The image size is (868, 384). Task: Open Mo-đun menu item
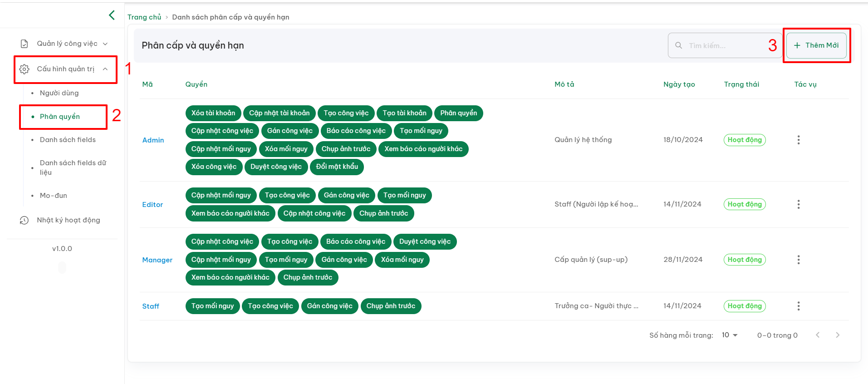click(54, 196)
